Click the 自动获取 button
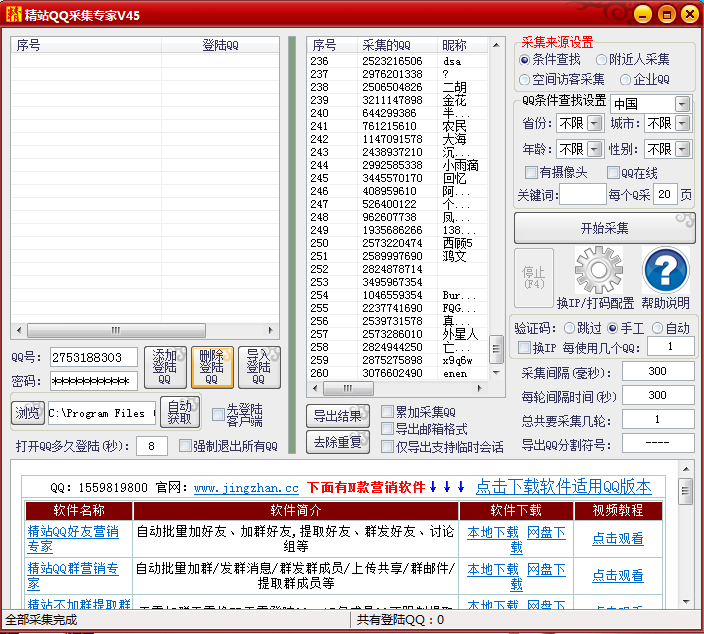 [180, 413]
